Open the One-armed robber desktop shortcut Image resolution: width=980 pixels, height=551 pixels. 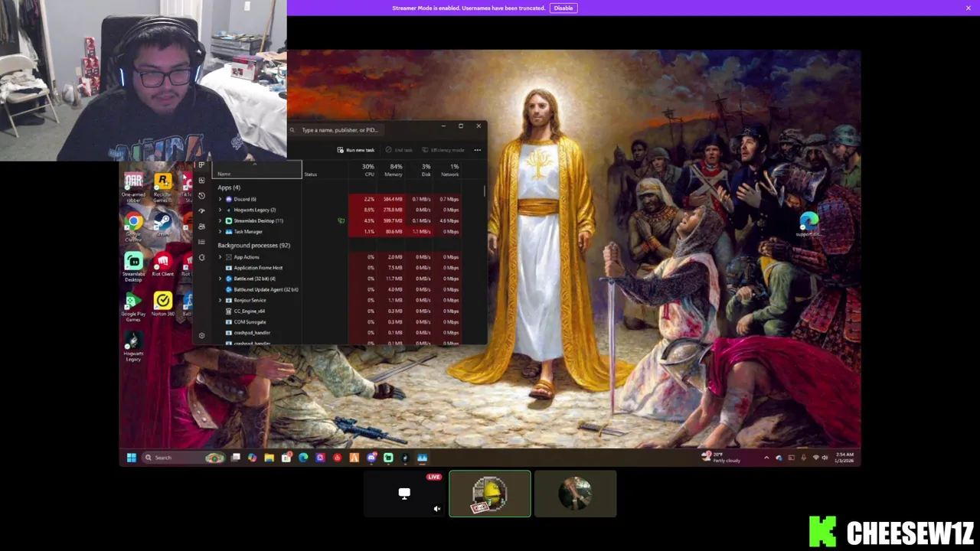pos(133,187)
